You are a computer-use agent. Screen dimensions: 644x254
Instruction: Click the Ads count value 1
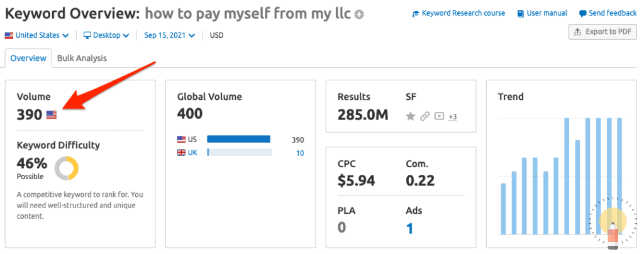coord(409,228)
